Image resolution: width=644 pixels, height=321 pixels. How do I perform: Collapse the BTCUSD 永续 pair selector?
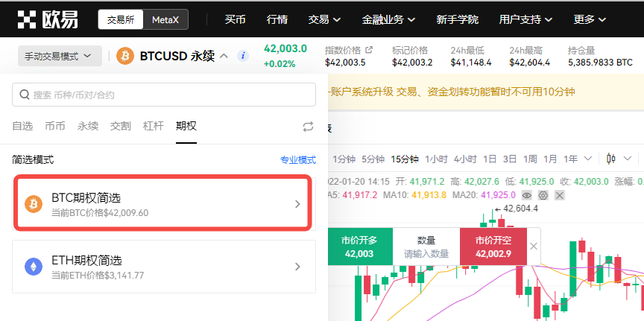tap(224, 56)
